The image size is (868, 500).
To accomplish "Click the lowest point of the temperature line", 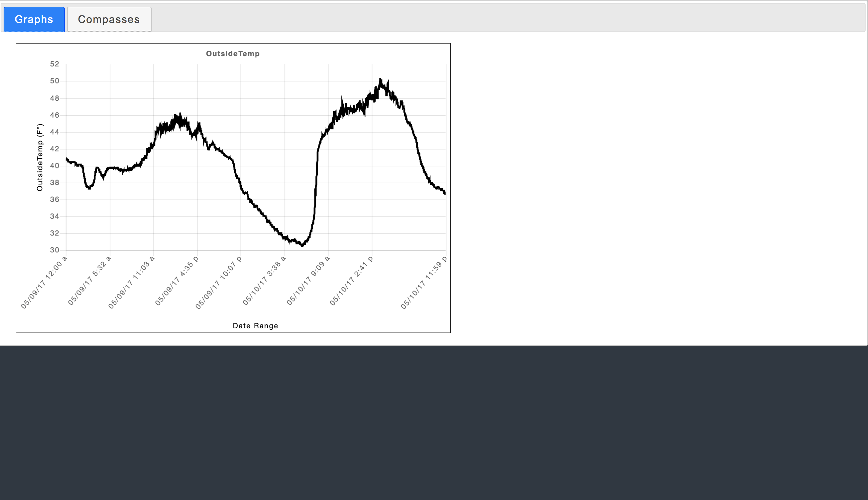I will [302, 245].
